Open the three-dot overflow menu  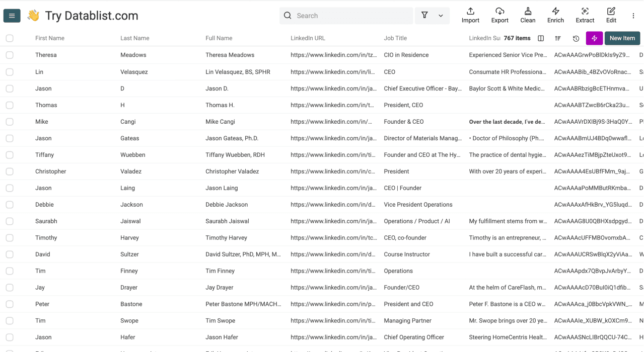click(x=633, y=16)
